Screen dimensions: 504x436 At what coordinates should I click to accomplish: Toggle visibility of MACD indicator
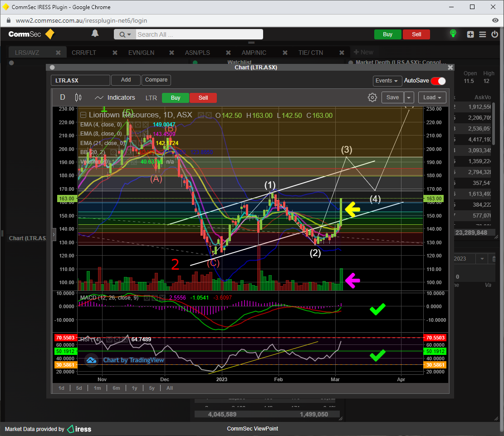pos(147,298)
